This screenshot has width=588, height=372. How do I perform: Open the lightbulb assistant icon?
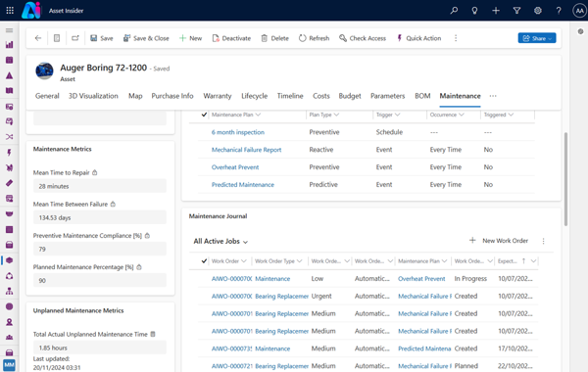tap(474, 11)
